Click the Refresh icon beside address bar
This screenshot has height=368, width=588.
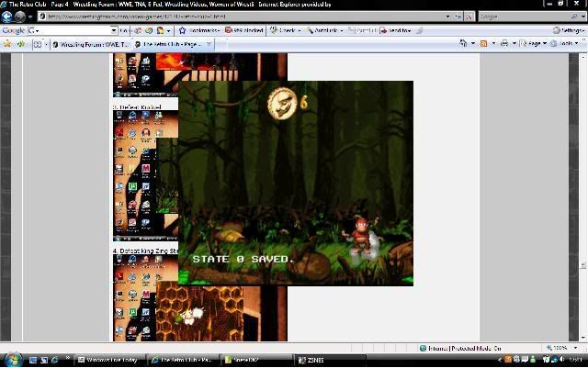pos(458,17)
